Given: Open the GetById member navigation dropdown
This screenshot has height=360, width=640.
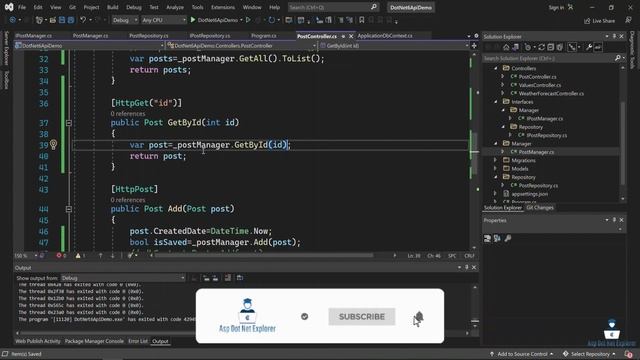Looking at the screenshot, I should tap(394, 46).
